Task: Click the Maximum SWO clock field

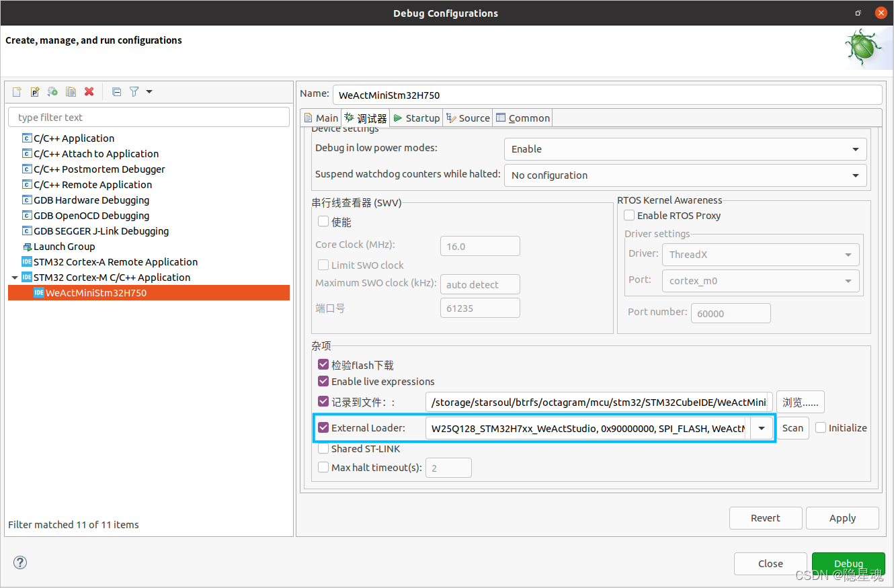Action: [x=480, y=284]
